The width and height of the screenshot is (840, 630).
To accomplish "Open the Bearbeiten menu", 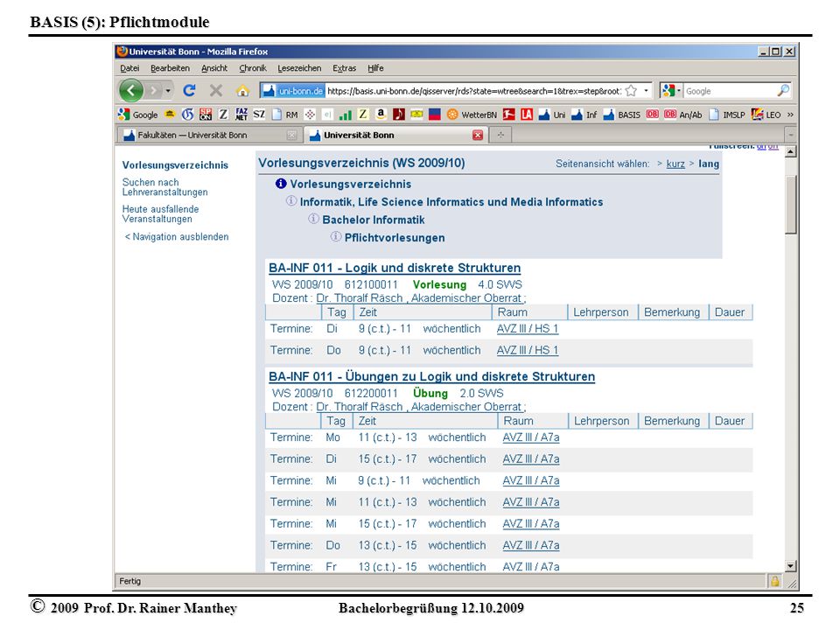I will pos(170,68).
